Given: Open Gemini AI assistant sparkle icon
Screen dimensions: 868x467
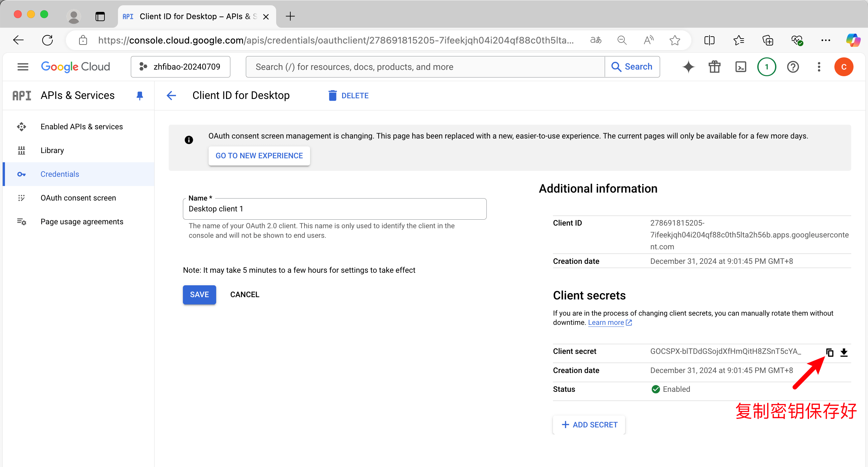Looking at the screenshot, I should click(688, 67).
